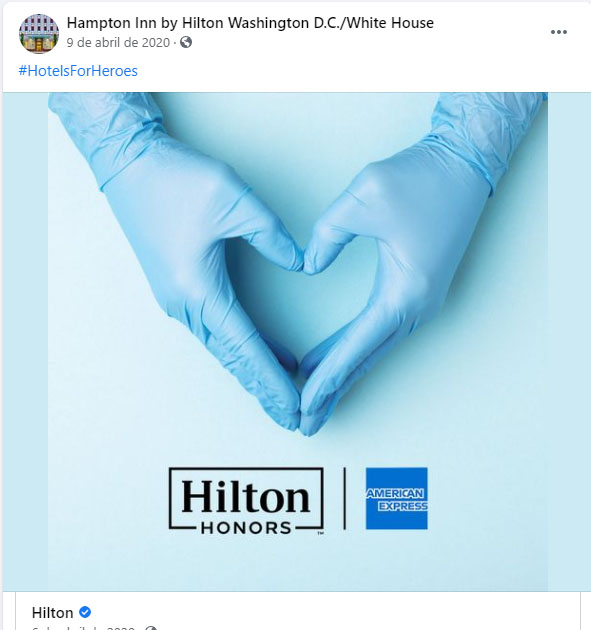The width and height of the screenshot is (591, 630).
Task: Click the public globe privacy icon
Action: tap(186, 42)
